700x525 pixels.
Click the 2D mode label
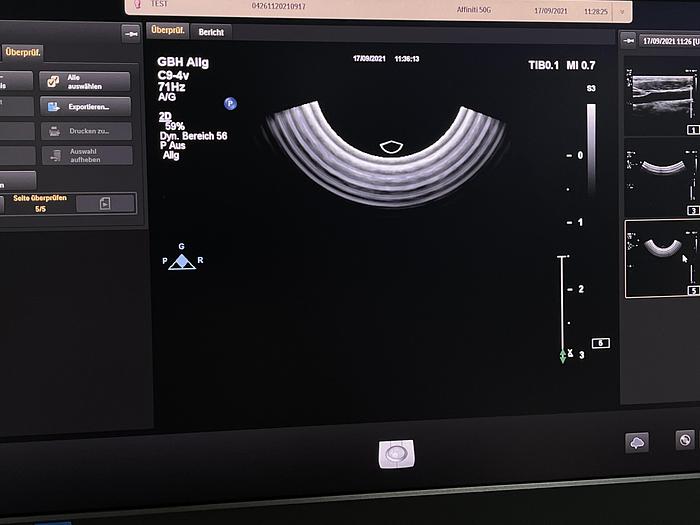click(x=165, y=117)
